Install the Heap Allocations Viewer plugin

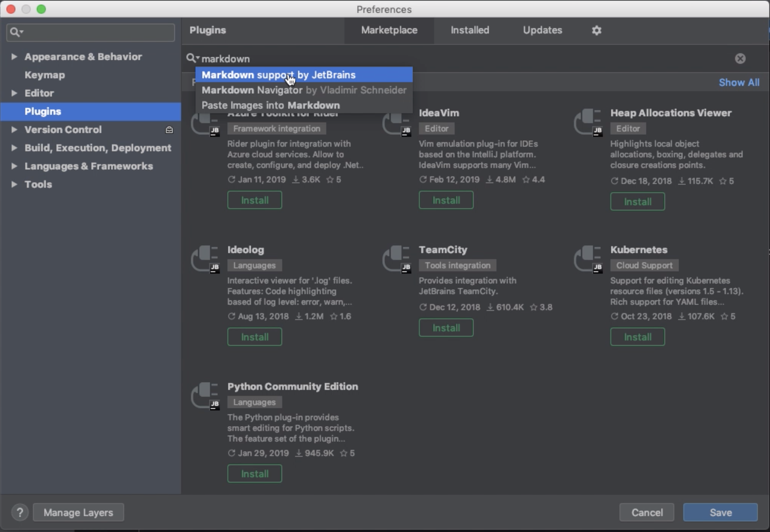(638, 202)
